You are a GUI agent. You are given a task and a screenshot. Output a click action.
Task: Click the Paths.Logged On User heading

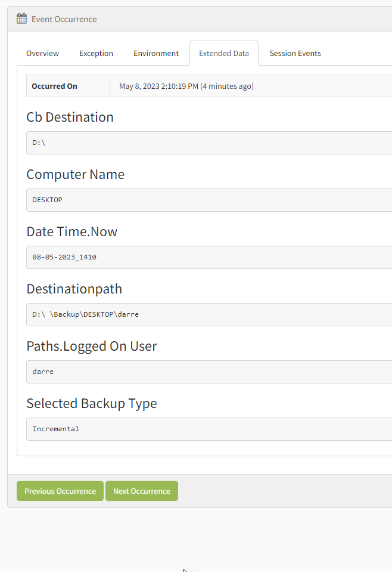(92, 346)
